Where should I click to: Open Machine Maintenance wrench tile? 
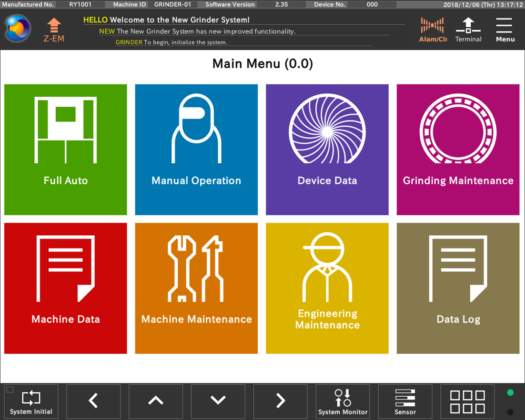196,288
